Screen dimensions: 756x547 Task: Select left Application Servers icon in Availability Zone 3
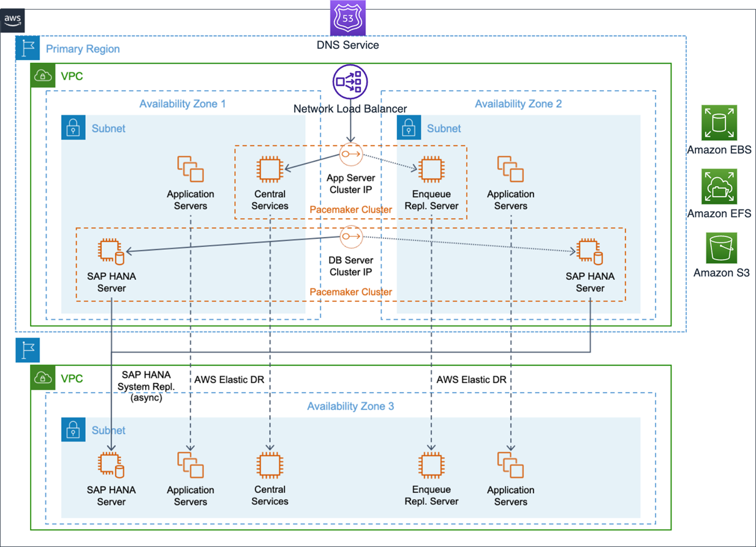(x=191, y=465)
